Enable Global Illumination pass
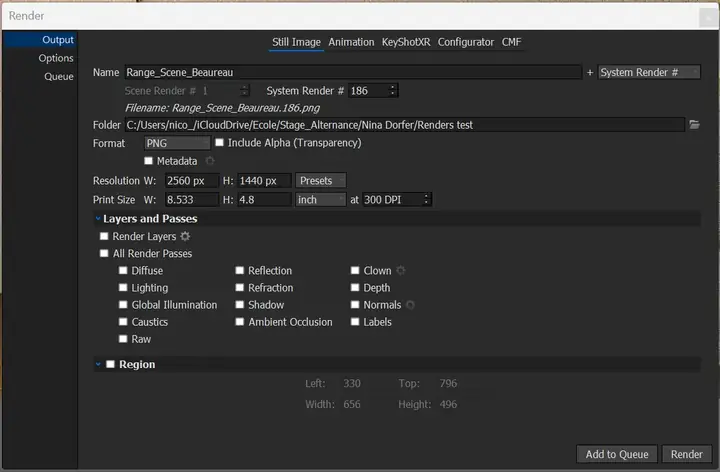Screen dimensions: 720x472 click(x=123, y=304)
